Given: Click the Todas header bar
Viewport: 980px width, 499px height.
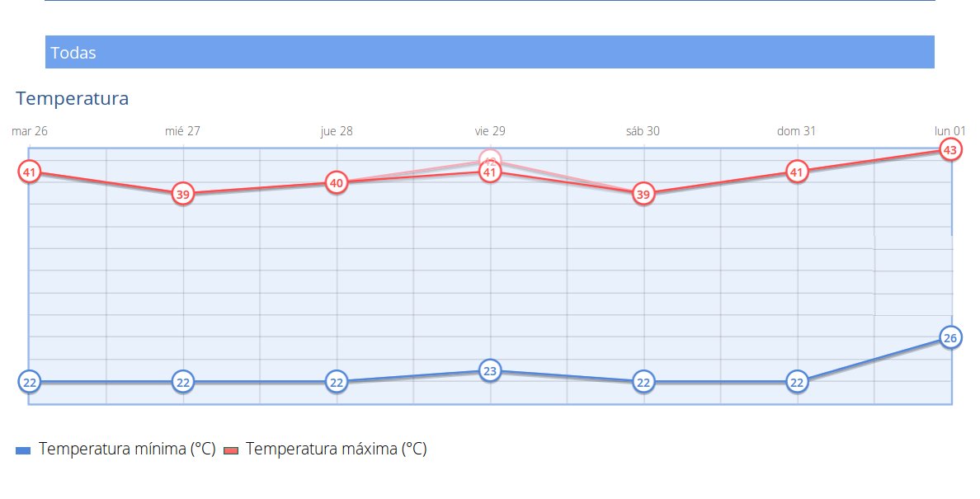Looking at the screenshot, I should [489, 52].
